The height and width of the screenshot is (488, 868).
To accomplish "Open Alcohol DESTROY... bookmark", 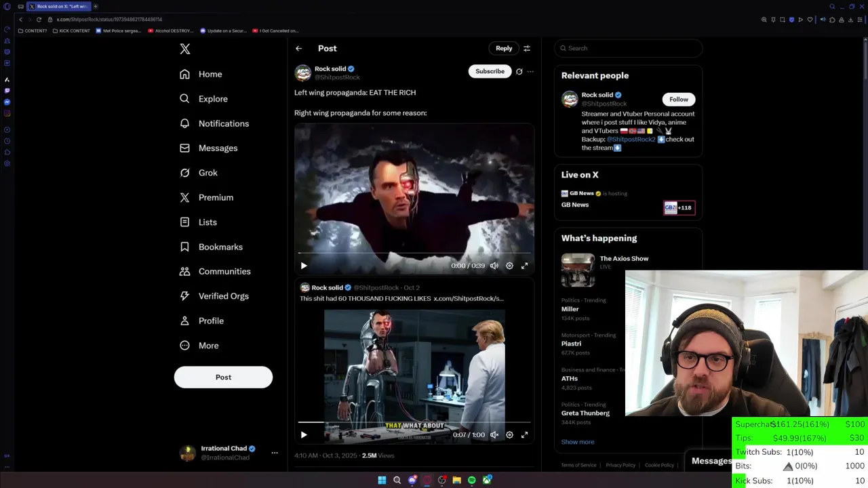I will pos(170,30).
